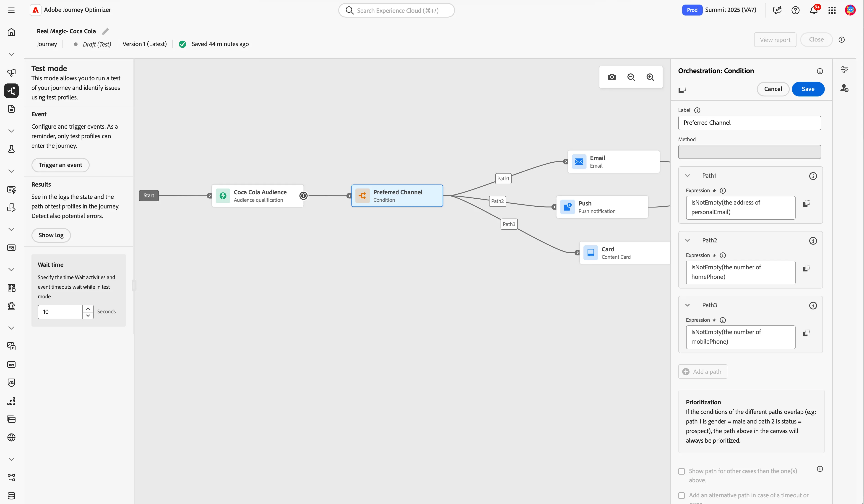Select the Push notification node

click(x=602, y=207)
